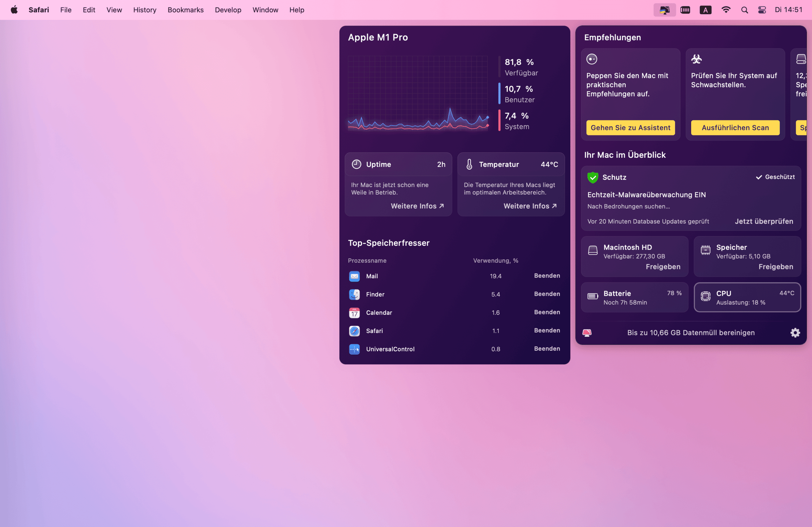Click the UniversalControl process icon

point(354,349)
